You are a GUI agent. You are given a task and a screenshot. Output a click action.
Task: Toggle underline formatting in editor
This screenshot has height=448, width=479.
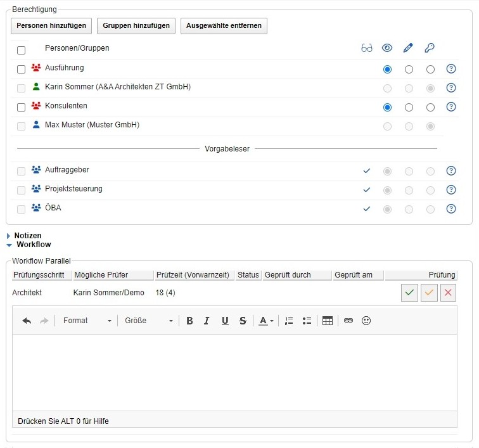[225, 321]
